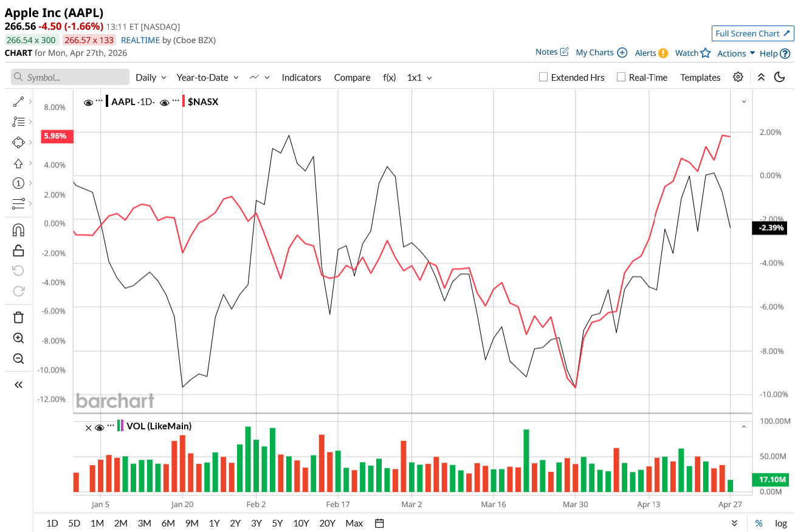This screenshot has height=532, width=795.
Task: Select the up arrow marker tool
Action: pos(18,163)
